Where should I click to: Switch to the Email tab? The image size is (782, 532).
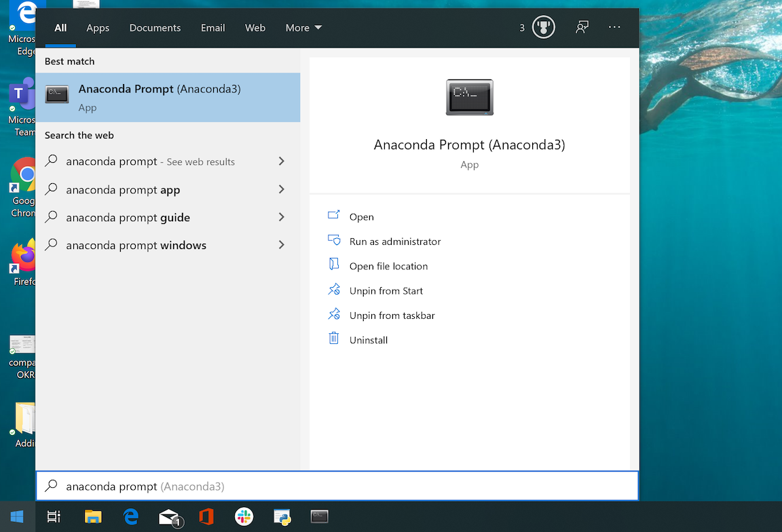pos(213,28)
